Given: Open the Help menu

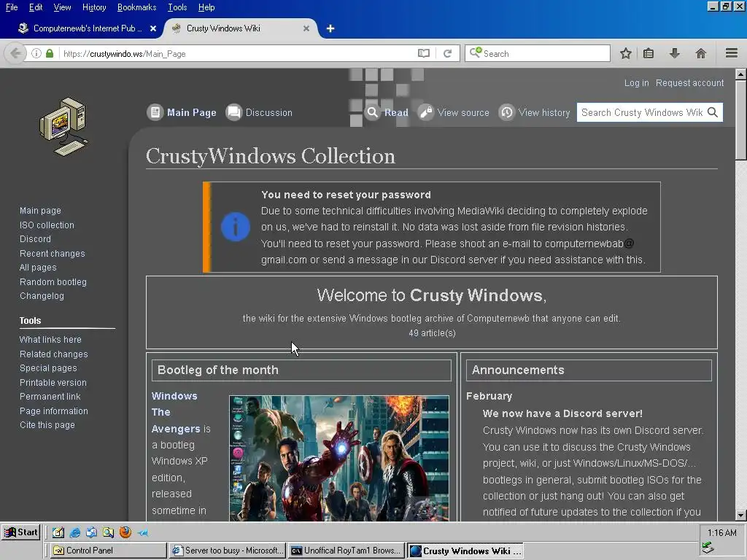Looking at the screenshot, I should click(206, 7).
